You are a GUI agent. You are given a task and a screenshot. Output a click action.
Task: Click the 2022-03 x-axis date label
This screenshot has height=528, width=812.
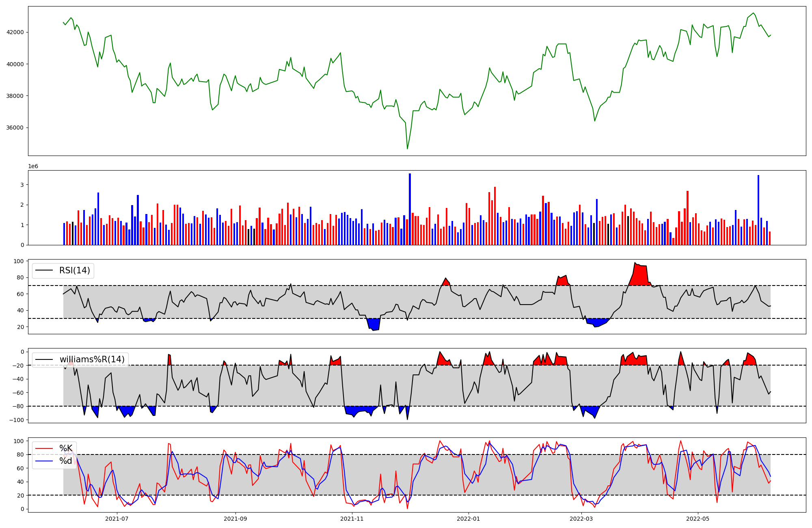point(581,519)
